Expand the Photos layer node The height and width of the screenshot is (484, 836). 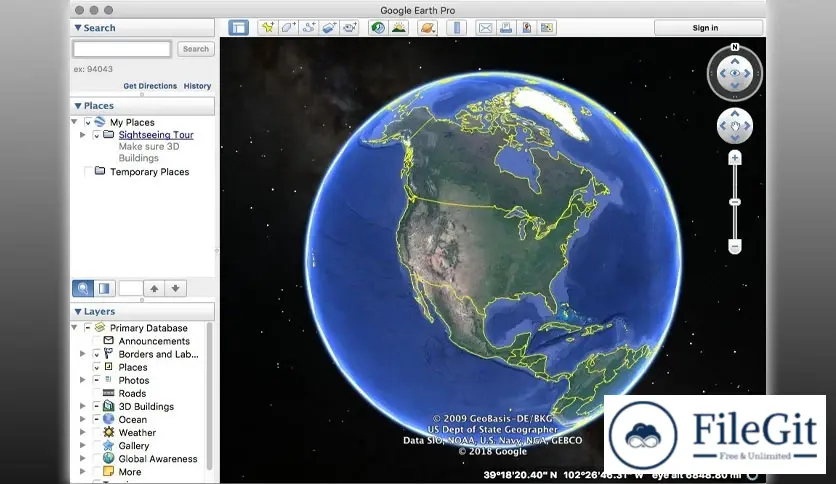[x=83, y=380]
